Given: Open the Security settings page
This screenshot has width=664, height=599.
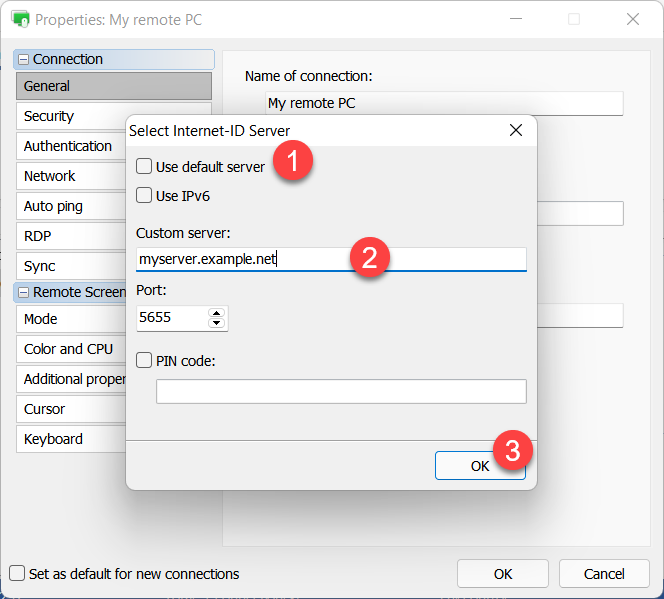Looking at the screenshot, I should pyautogui.click(x=49, y=116).
